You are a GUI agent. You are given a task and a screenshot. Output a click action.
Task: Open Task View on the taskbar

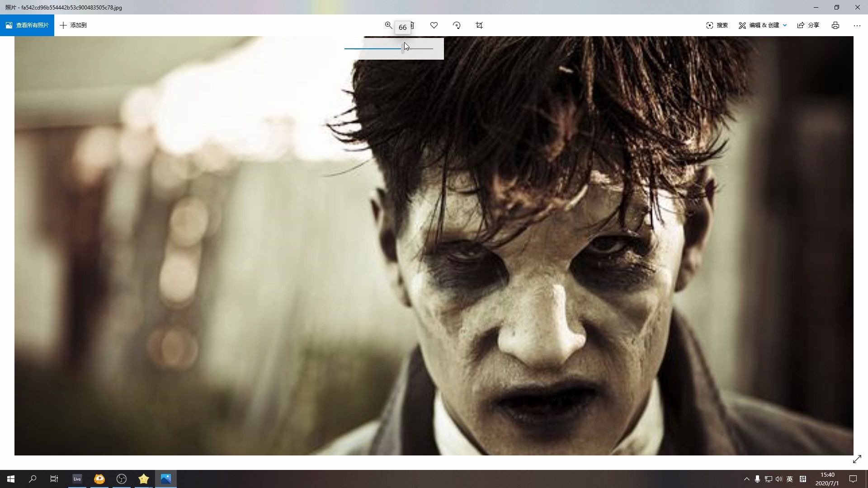tap(54, 479)
